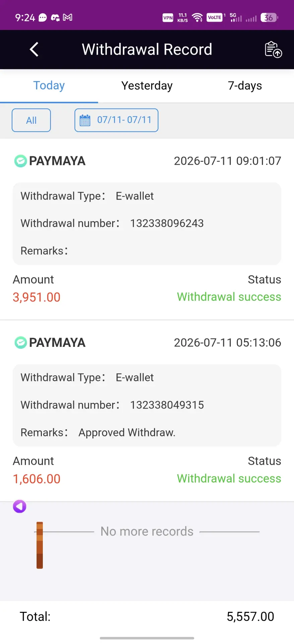The height and width of the screenshot is (644, 294).
Task: Tap the 3,951.00 amount record
Action: tap(36, 297)
